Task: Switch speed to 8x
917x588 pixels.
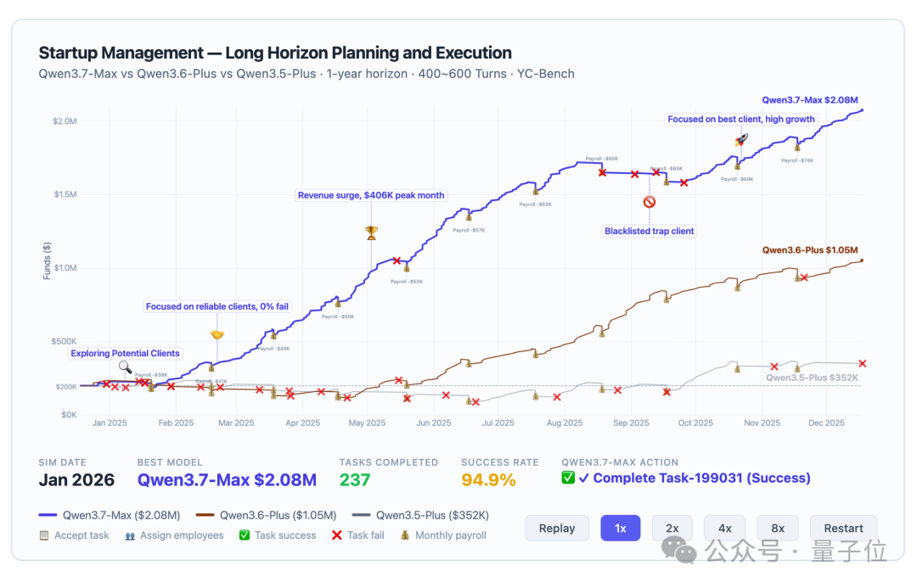Action: click(778, 529)
